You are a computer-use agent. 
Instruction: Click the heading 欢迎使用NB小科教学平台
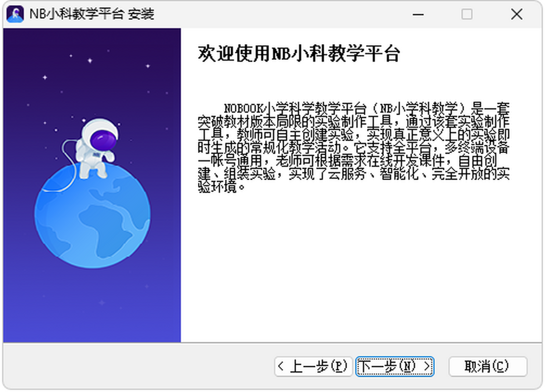(x=299, y=54)
